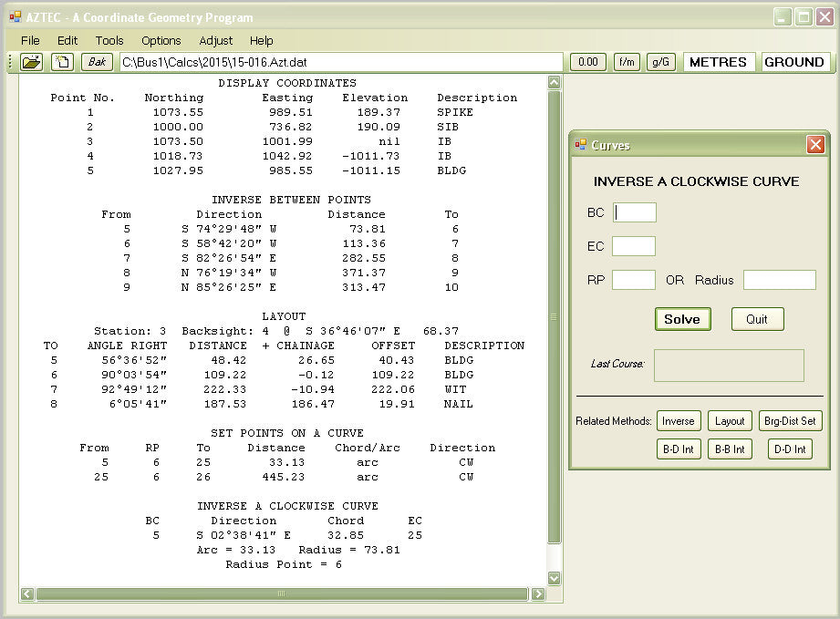Click Quit in the Curves dialog
The width and height of the screenshot is (840, 619).
tap(757, 319)
